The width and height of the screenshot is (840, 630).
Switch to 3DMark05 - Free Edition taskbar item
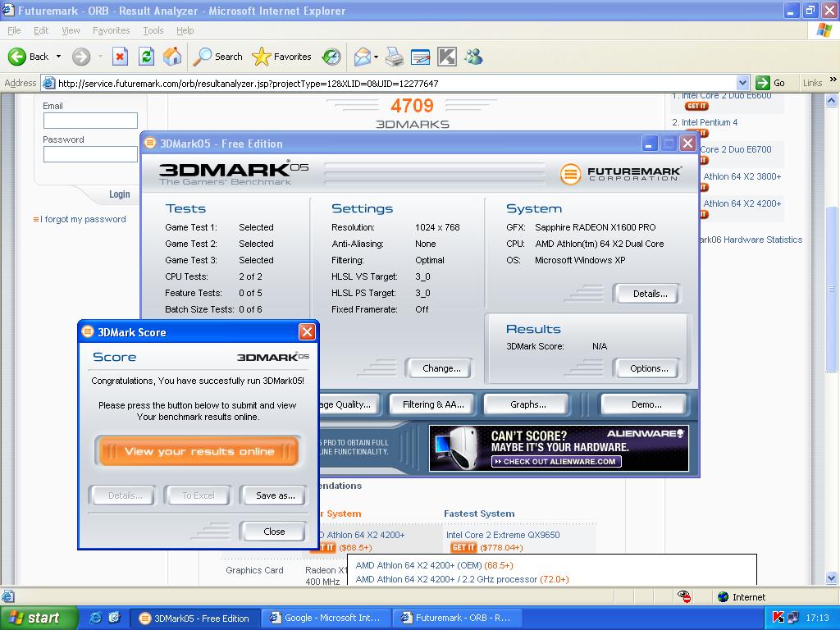[x=195, y=618]
